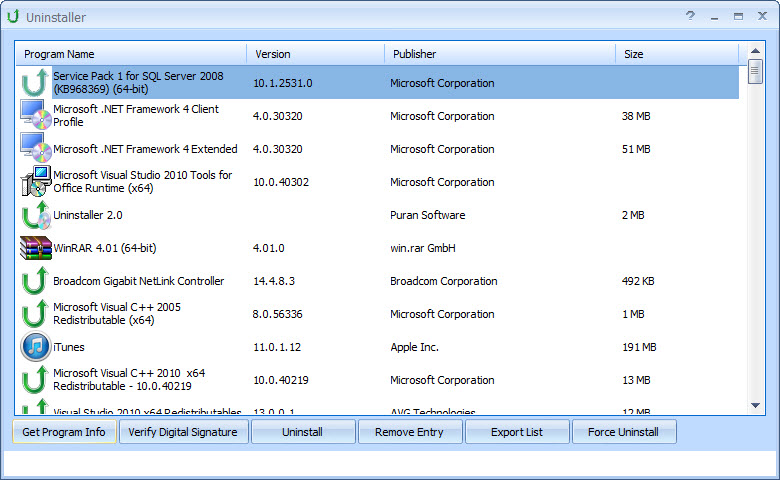Viewport: 780px width, 480px height.
Task: Click the 1 MB size cell
Action: point(633,314)
